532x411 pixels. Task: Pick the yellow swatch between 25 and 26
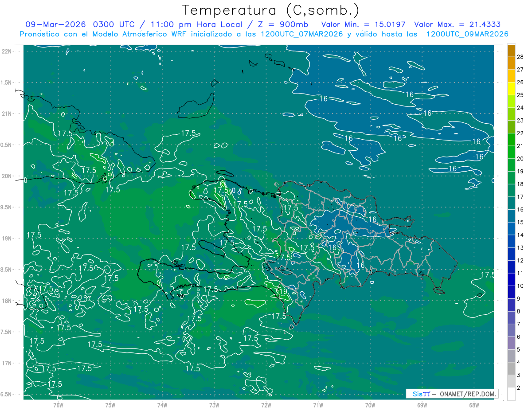[x=511, y=88]
